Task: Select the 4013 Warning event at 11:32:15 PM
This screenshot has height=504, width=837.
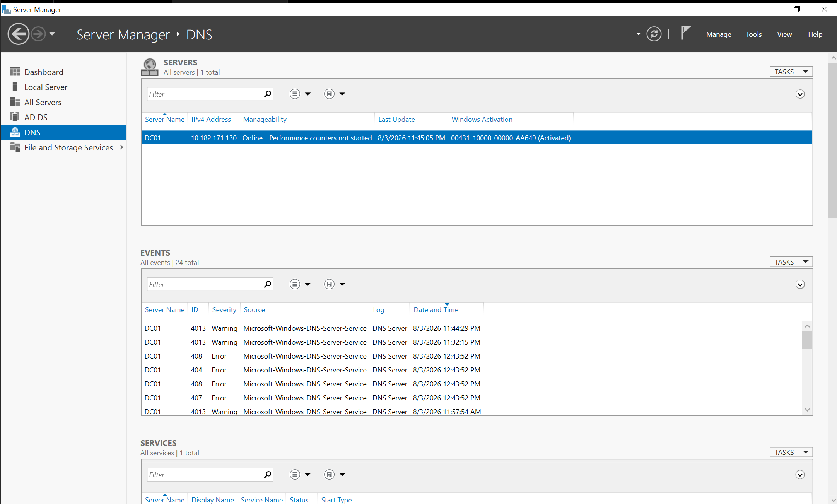Action: click(x=472, y=342)
